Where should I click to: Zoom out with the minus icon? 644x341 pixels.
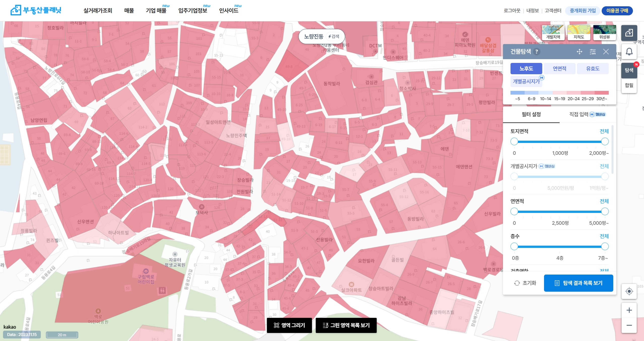click(x=629, y=325)
